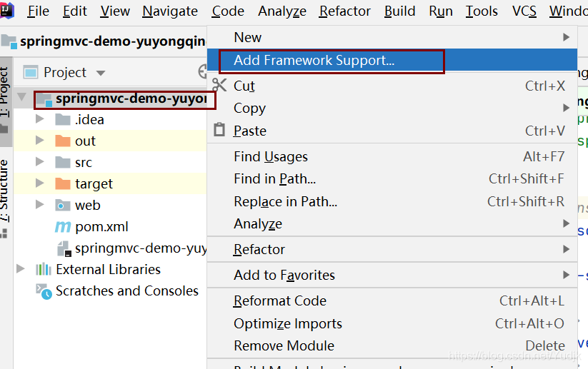Choose Reformat Code from context menu
The height and width of the screenshot is (369, 588).
pyautogui.click(x=280, y=301)
